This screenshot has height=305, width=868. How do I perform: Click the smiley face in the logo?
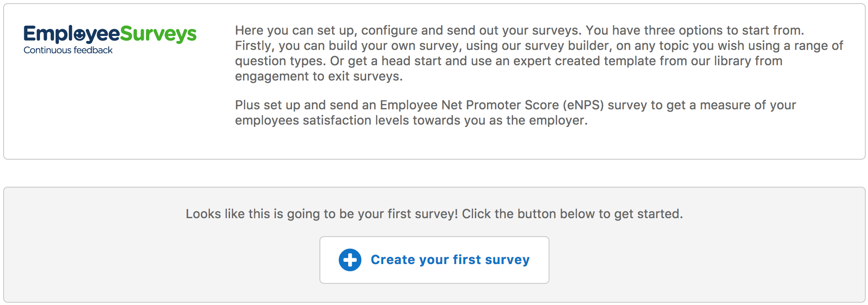pyautogui.click(x=80, y=34)
